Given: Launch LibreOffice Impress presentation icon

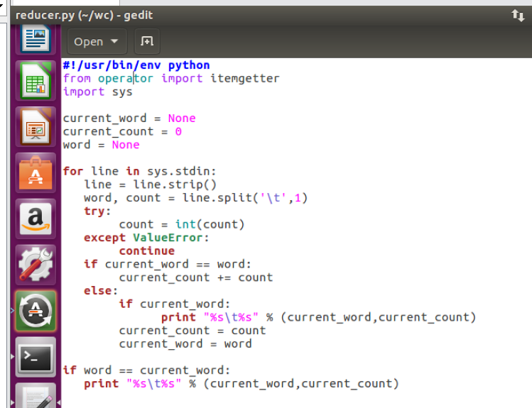Looking at the screenshot, I should coord(36,127).
